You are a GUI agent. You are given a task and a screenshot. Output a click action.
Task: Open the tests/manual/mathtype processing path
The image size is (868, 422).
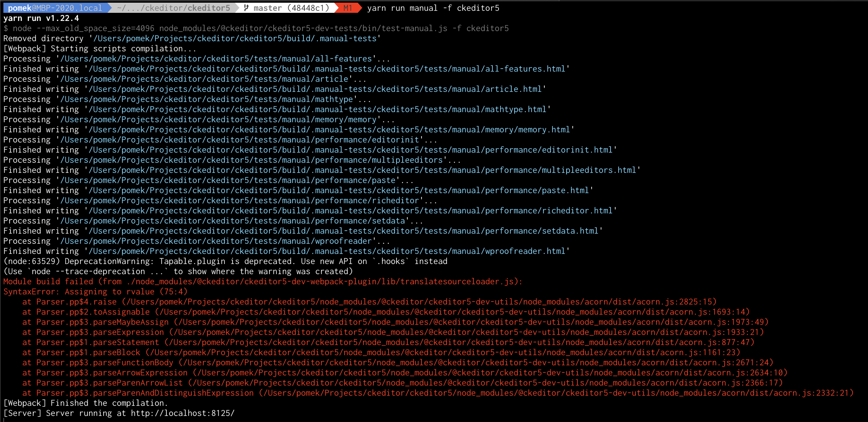click(207, 99)
